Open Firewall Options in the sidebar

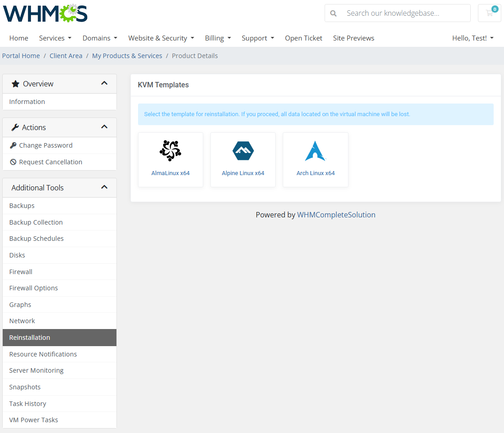pyautogui.click(x=33, y=288)
